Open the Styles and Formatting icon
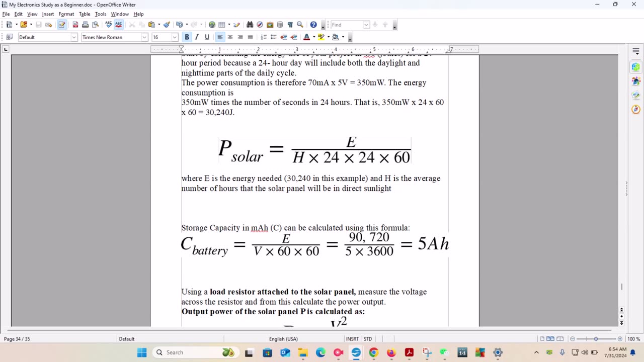 (x=9, y=37)
